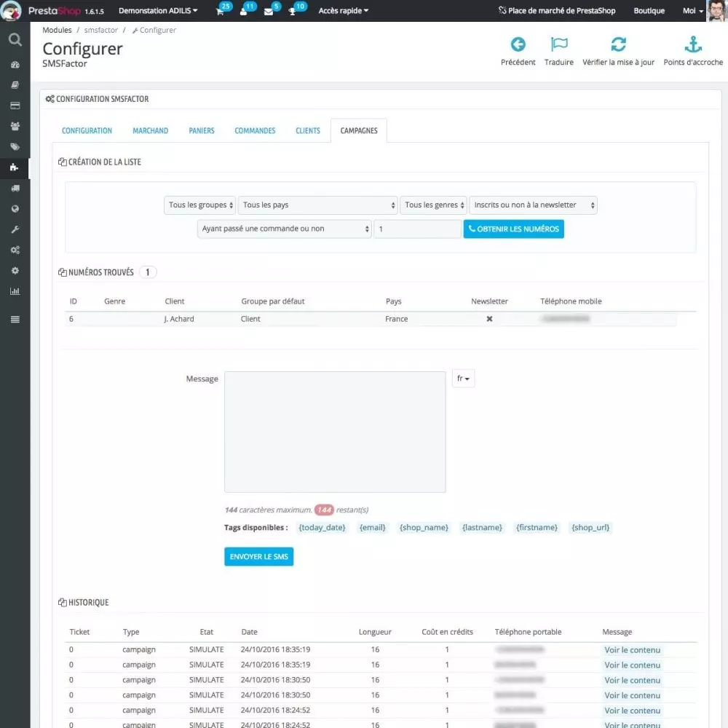The image size is (728, 728).
Task: Switch to the Marchand tab
Action: pos(151,131)
